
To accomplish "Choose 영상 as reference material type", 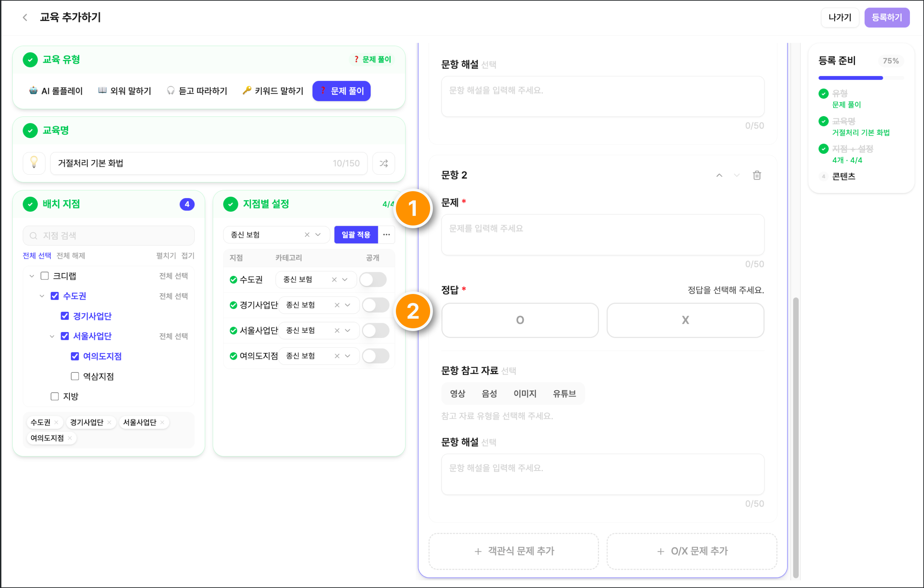I will click(x=458, y=393).
